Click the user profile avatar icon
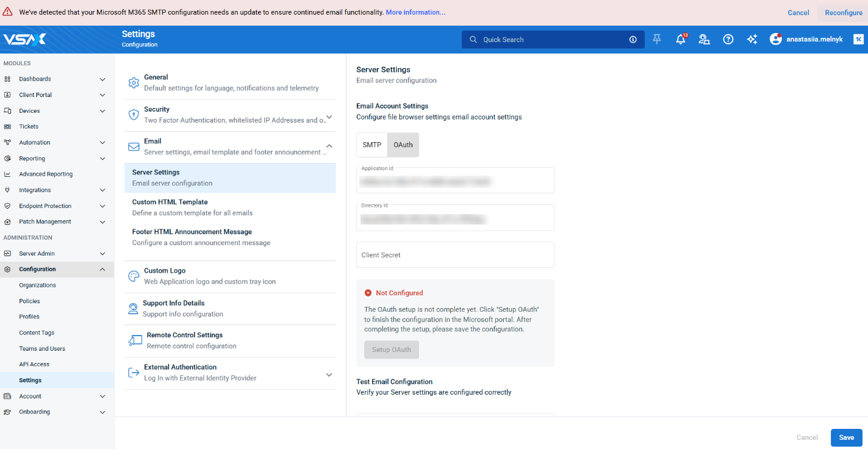Image resolution: width=868 pixels, height=449 pixels. pyautogui.click(x=775, y=39)
